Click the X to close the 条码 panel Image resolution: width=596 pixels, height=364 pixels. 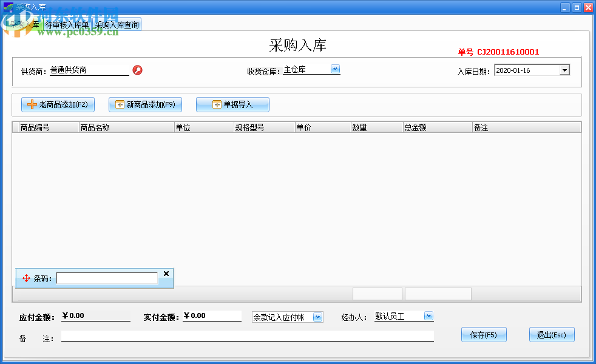pyautogui.click(x=166, y=273)
